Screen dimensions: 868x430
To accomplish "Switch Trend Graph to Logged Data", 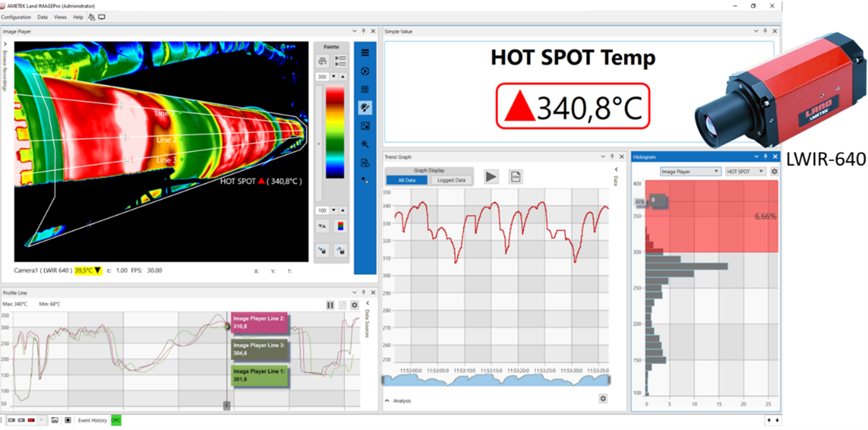I will (x=452, y=180).
